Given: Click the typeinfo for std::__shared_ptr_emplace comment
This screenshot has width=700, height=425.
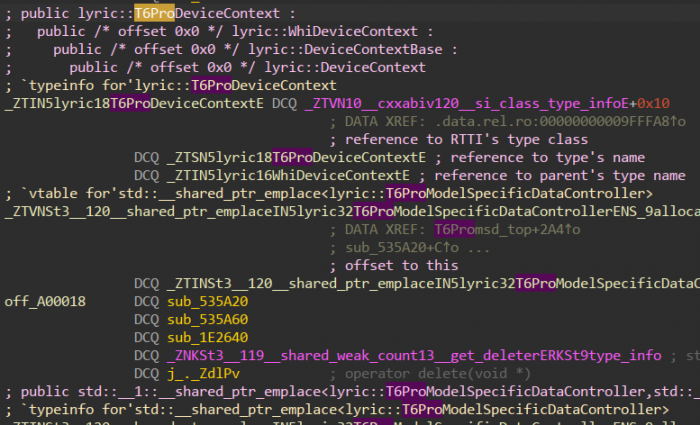Looking at the screenshot, I should (x=337, y=410).
